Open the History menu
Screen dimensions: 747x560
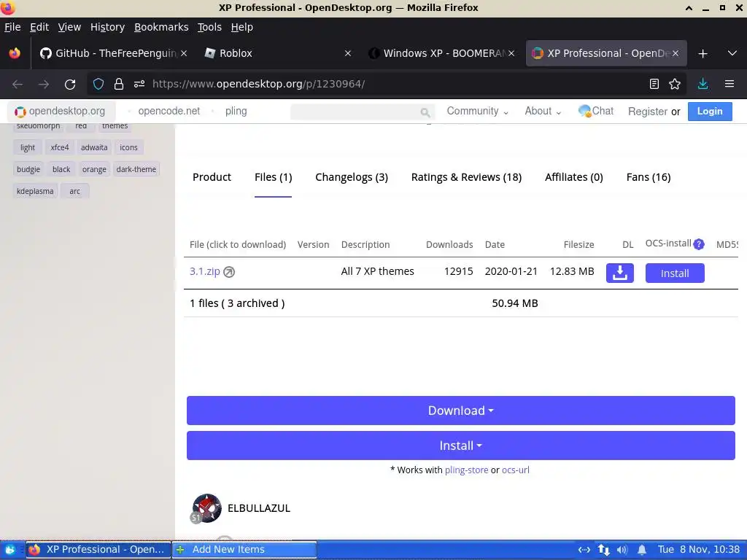click(x=108, y=27)
